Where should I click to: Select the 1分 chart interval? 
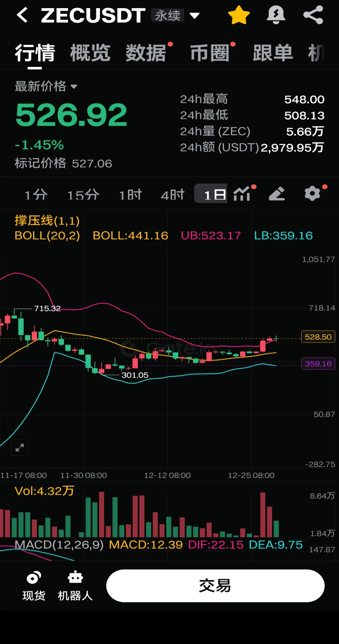[36, 195]
